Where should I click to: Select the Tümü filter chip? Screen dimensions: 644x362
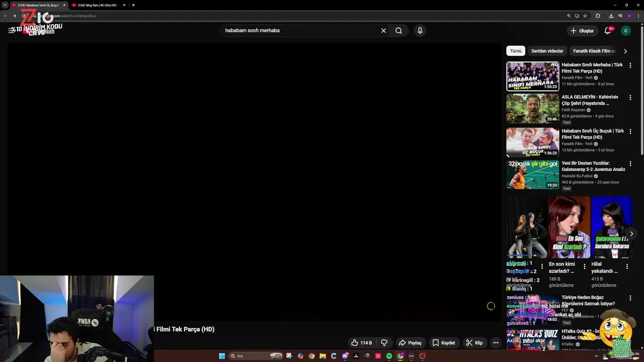tap(516, 51)
